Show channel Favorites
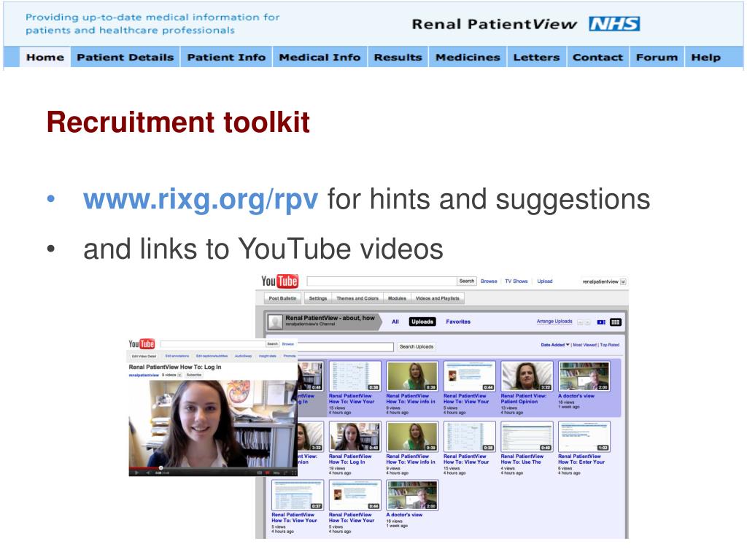747x560 pixels. pyautogui.click(x=458, y=322)
